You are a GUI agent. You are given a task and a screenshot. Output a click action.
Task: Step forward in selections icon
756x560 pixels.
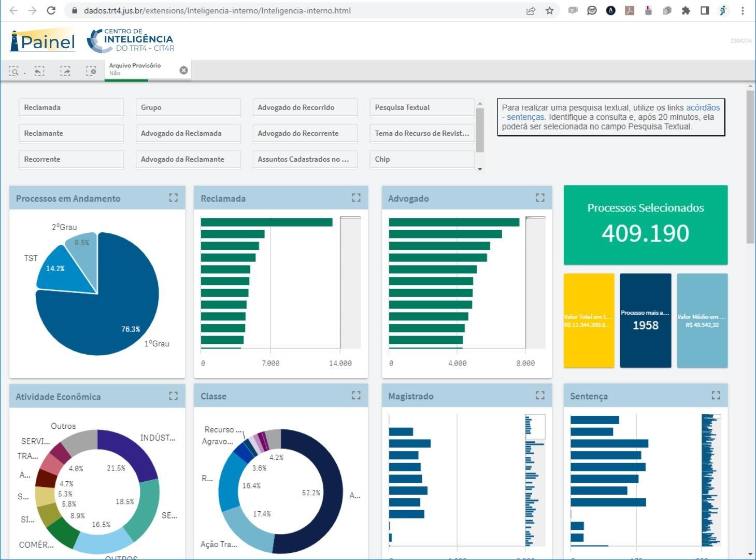65,71
